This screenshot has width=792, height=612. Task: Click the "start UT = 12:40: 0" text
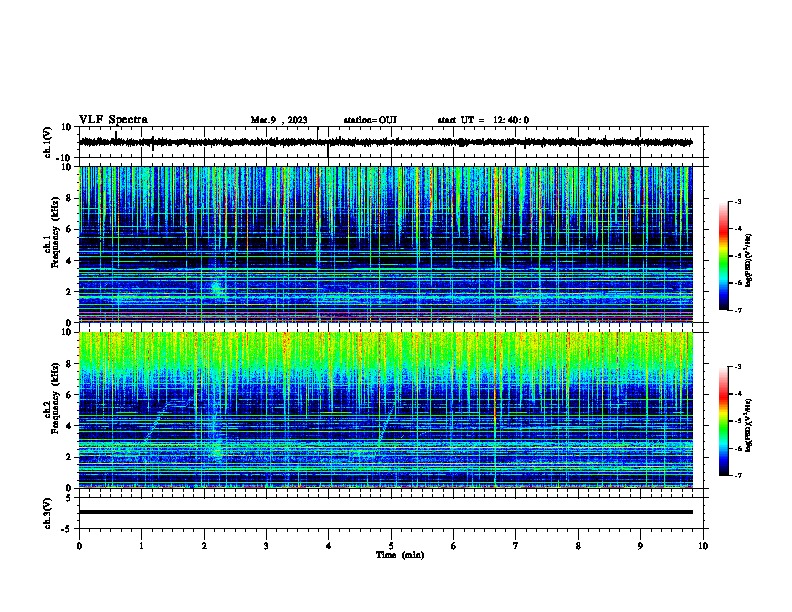click(x=483, y=120)
